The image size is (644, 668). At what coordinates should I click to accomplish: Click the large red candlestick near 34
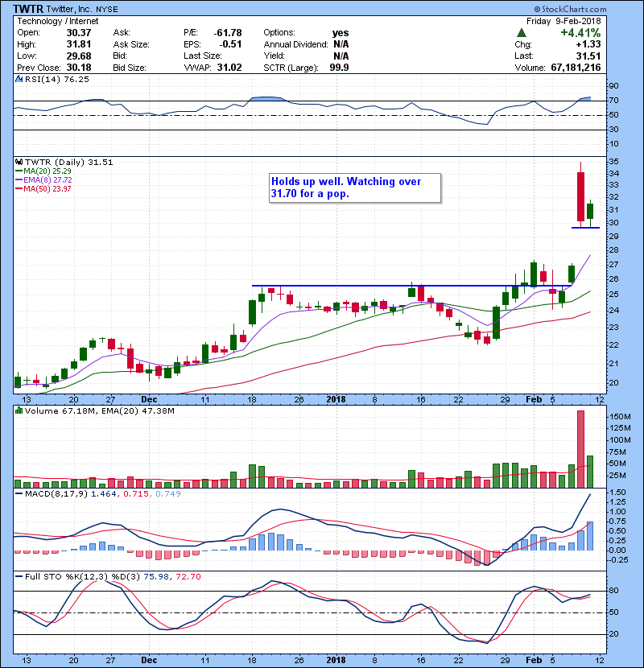coord(580,196)
